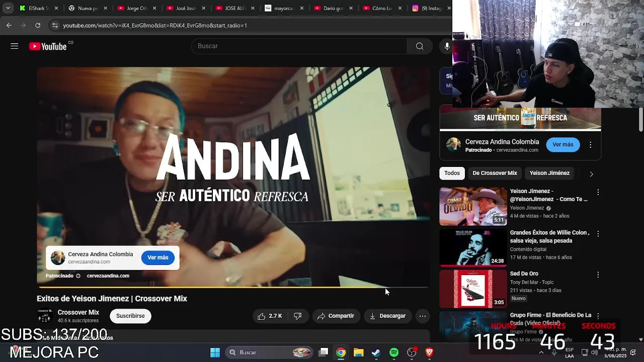Image resolution: width=644 pixels, height=362 pixels.
Task: Open site information icon in address bar
Action: tap(55, 25)
